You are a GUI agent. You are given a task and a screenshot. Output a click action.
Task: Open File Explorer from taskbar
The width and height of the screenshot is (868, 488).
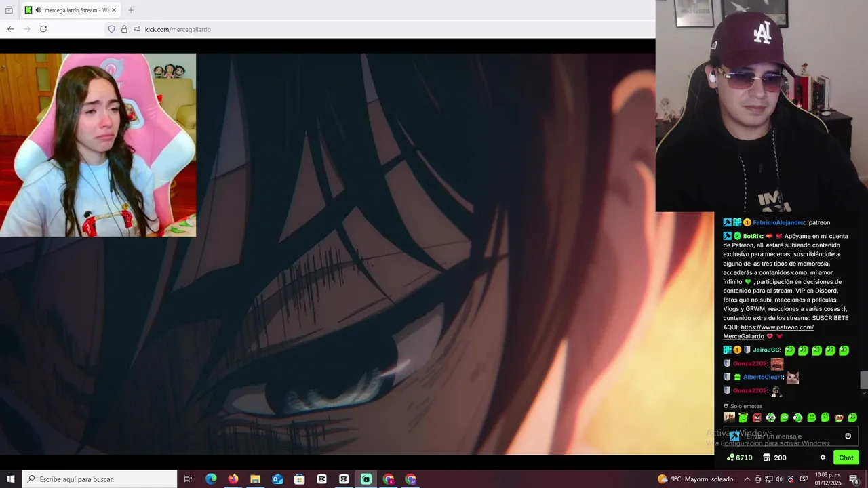coord(256,479)
